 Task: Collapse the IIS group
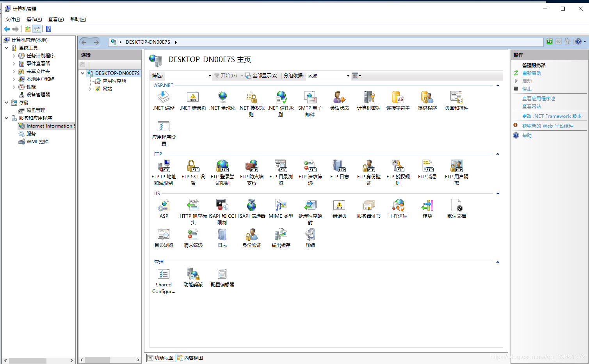(x=498, y=194)
